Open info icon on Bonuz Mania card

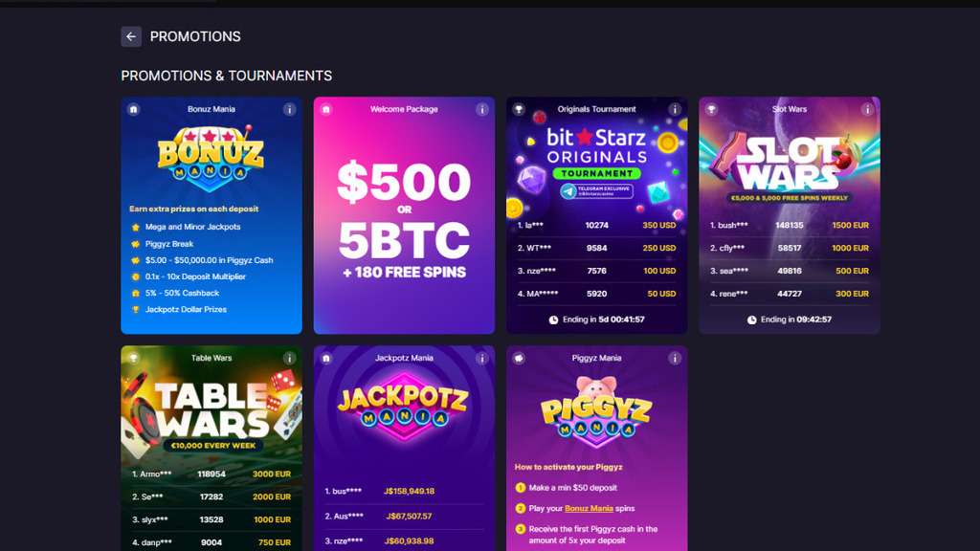click(x=289, y=109)
